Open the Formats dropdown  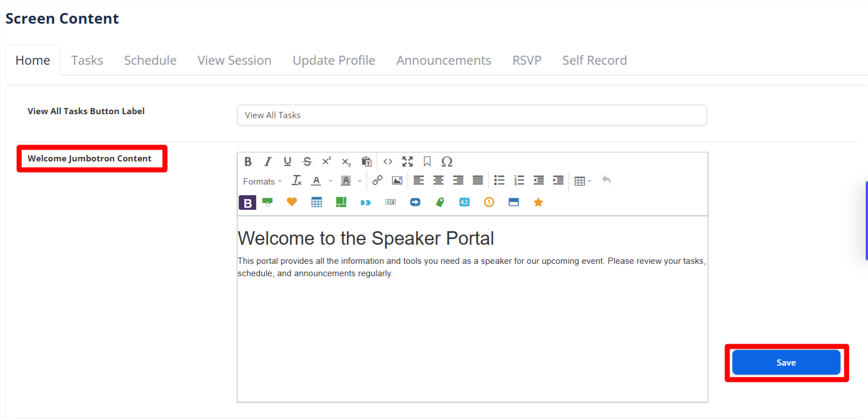(x=262, y=181)
